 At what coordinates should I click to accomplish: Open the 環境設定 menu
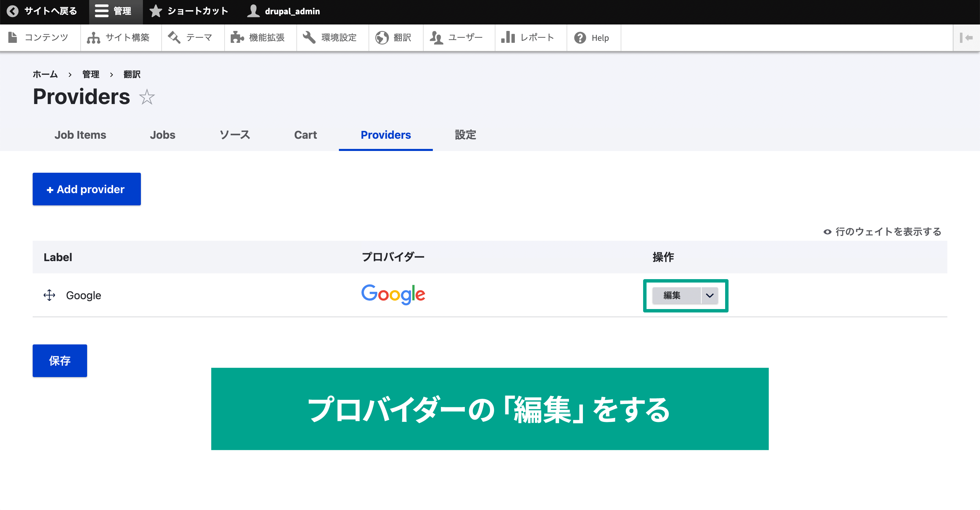pyautogui.click(x=332, y=38)
